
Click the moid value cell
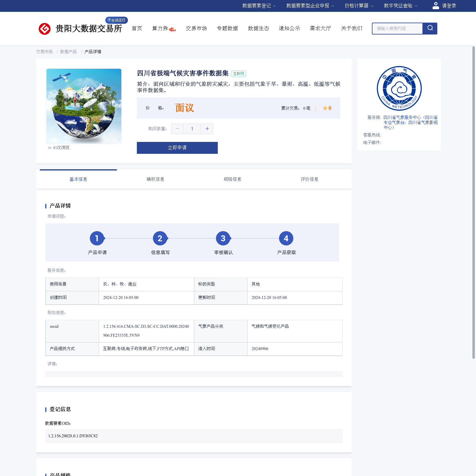coord(146,331)
